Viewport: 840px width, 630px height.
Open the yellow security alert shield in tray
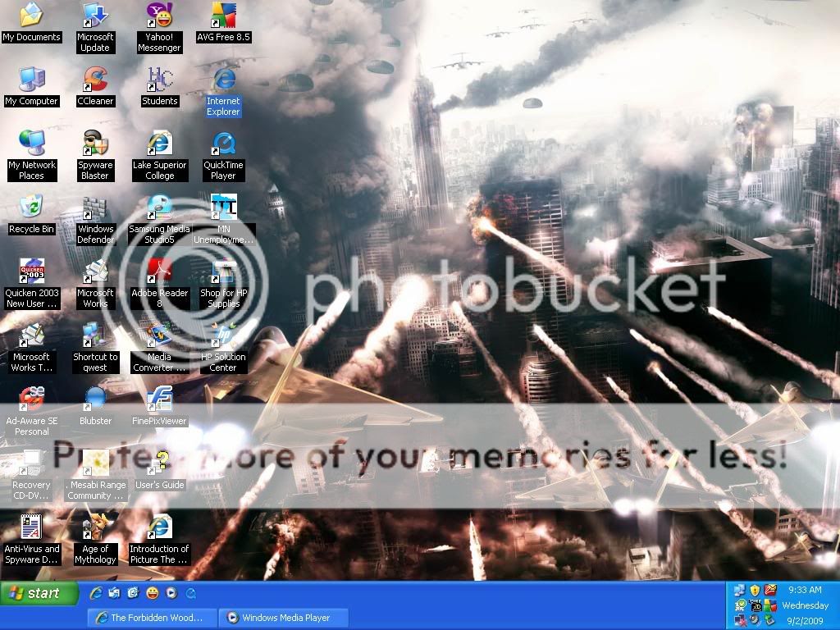(755, 591)
